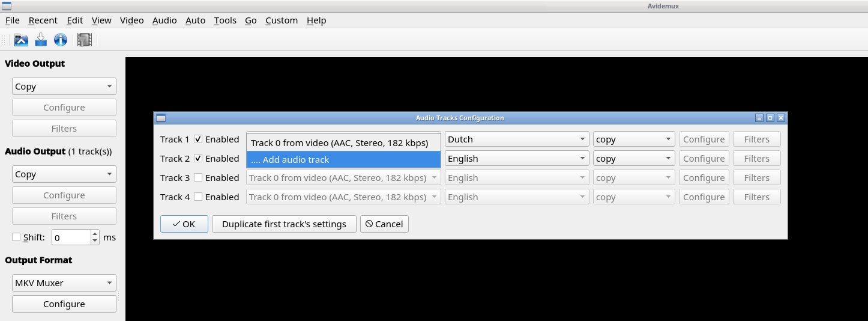The height and width of the screenshot is (321, 868).
Task: Select ".... Add audio track" option
Action: click(x=343, y=160)
